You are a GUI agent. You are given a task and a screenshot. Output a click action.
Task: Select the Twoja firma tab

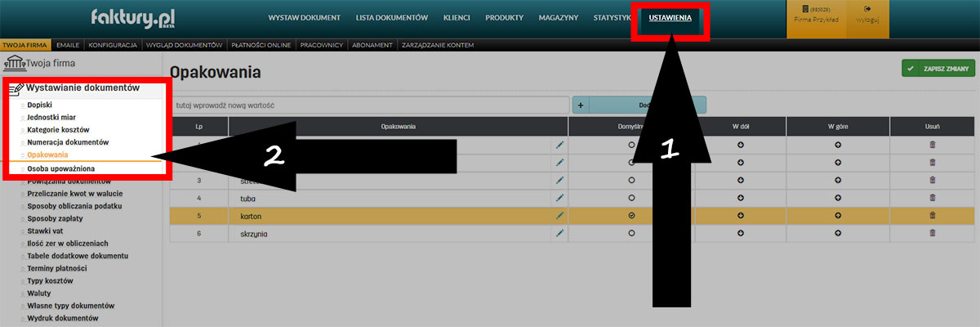tap(25, 45)
